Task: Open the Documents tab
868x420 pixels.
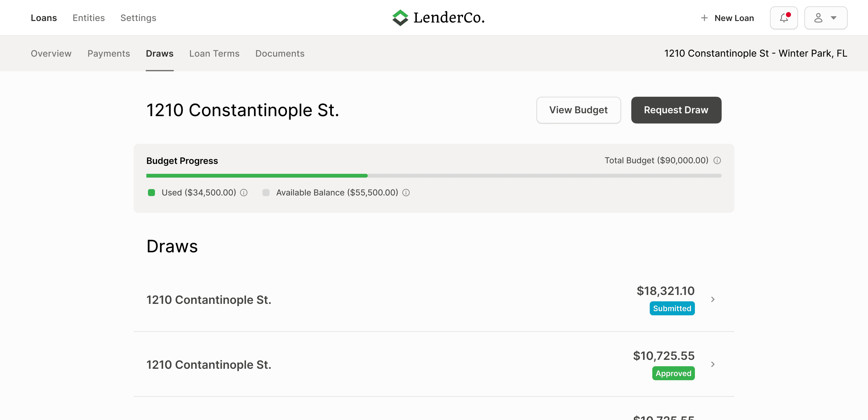Action: pyautogui.click(x=280, y=53)
